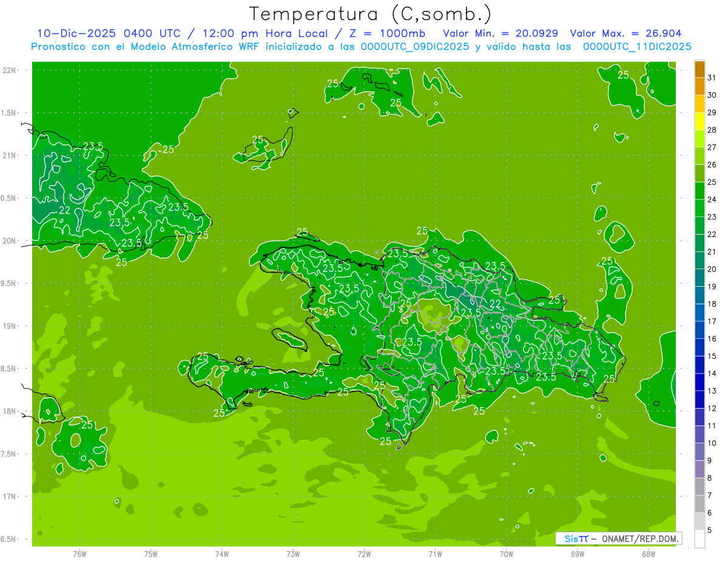Click the '74W' longitude axis label

(x=222, y=554)
